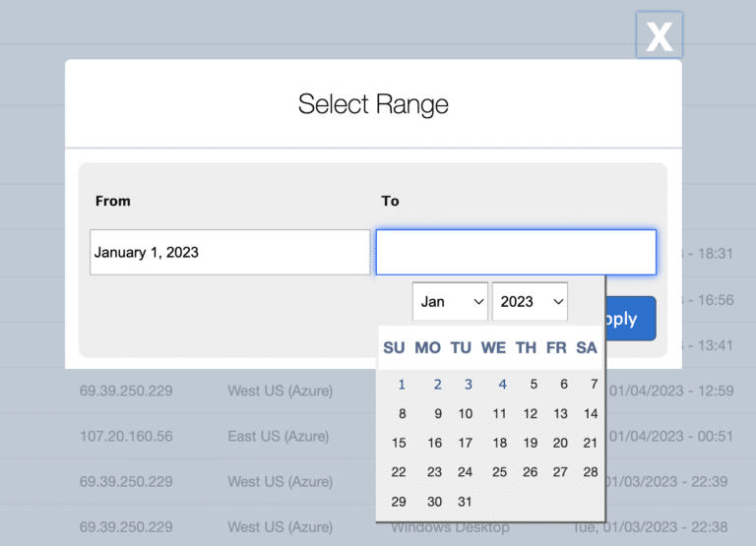Open the 2023 year dropdown

click(530, 301)
